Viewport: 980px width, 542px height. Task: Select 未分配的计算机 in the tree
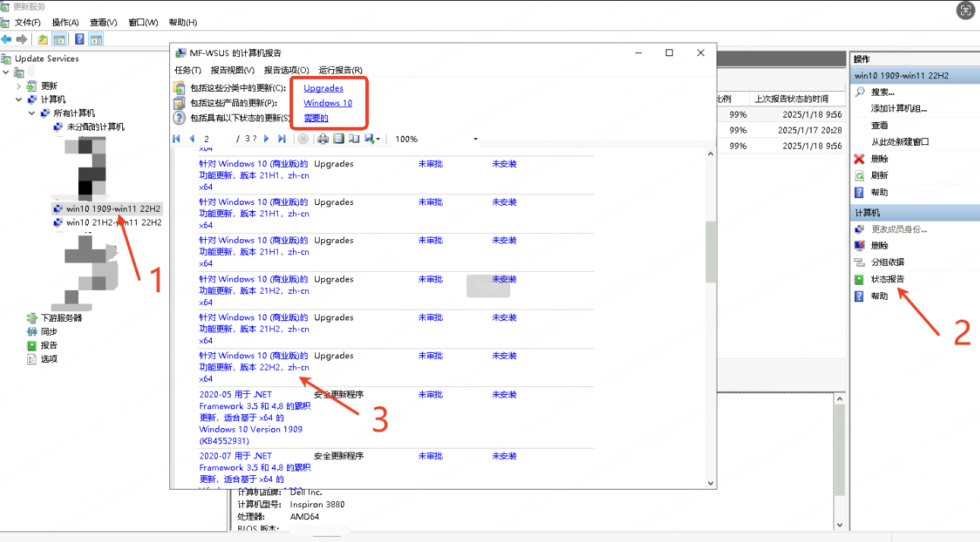(96, 127)
